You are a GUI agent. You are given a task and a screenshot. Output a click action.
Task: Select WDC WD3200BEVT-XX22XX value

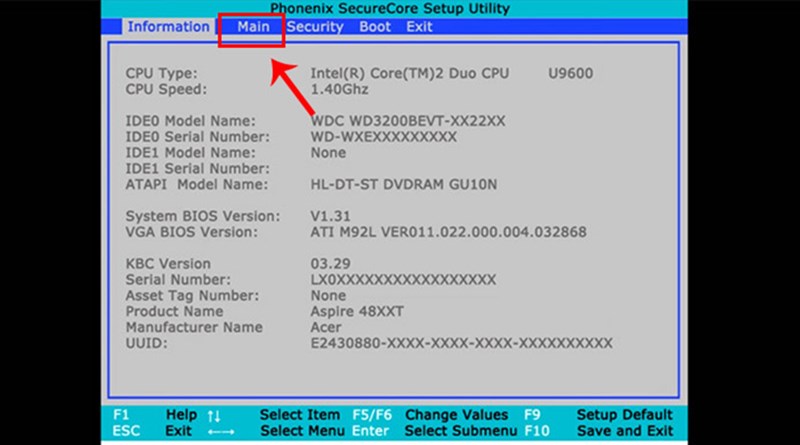point(408,121)
